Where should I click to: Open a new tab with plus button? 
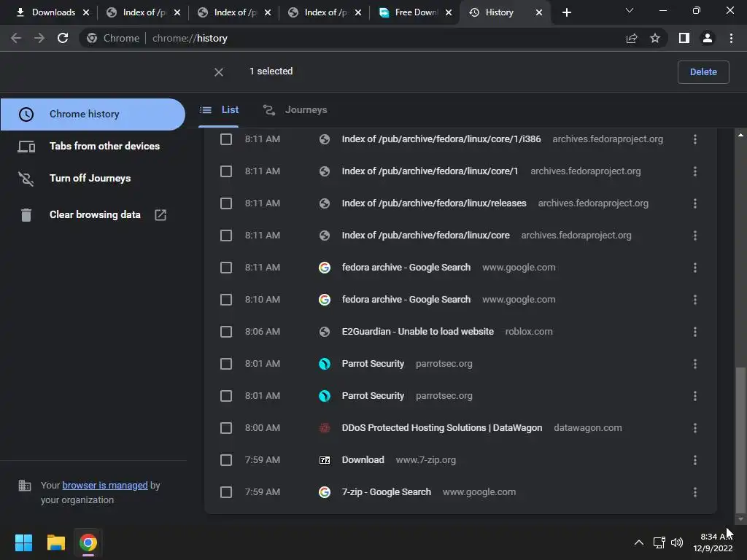pos(566,12)
